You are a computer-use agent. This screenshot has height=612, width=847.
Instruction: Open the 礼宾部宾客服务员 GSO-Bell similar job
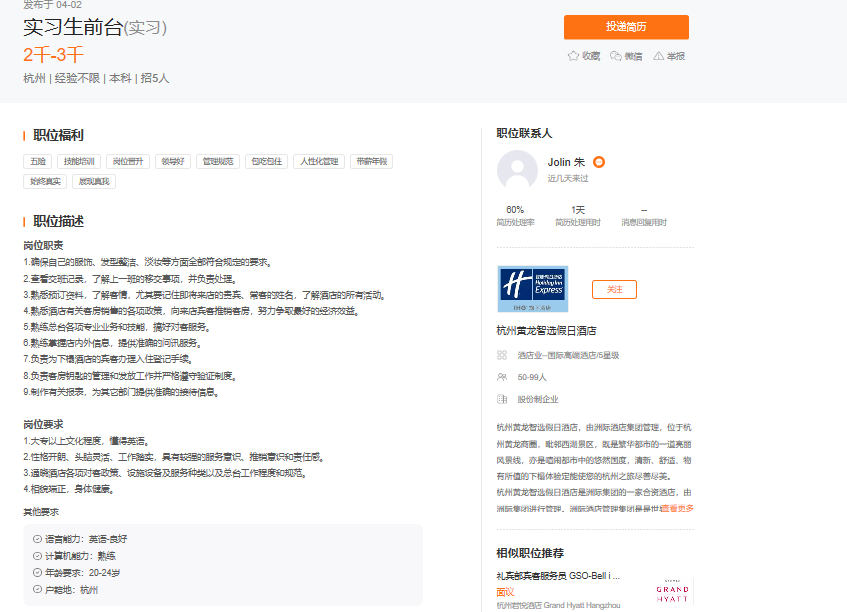point(558,576)
